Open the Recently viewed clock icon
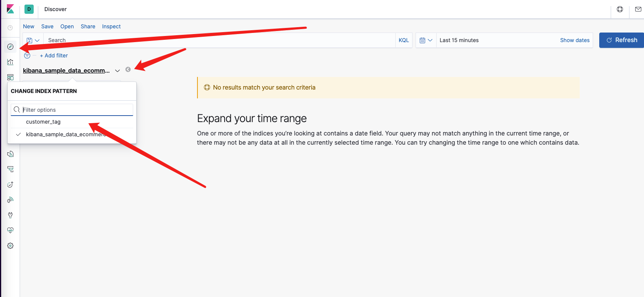Screen dimensions: 644x297 coord(10,28)
